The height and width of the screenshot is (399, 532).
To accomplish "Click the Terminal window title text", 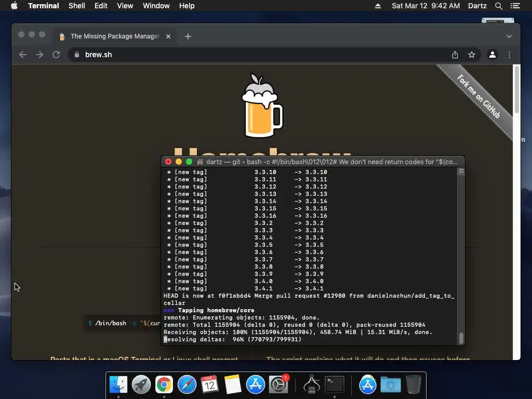I will (332, 162).
